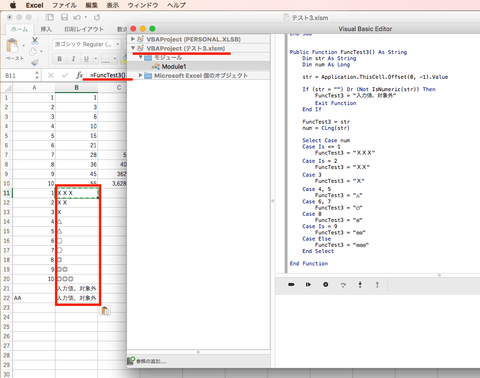The width and height of the screenshot is (480, 378).
Task: Click the B11 name box field
Action: (18, 75)
